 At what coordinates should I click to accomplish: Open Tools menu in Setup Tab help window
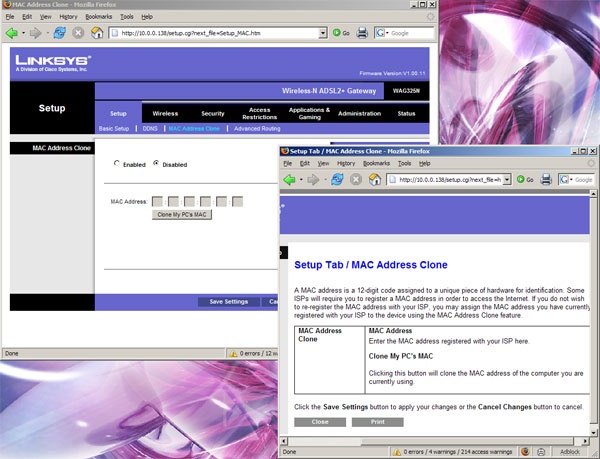pyautogui.click(x=404, y=163)
